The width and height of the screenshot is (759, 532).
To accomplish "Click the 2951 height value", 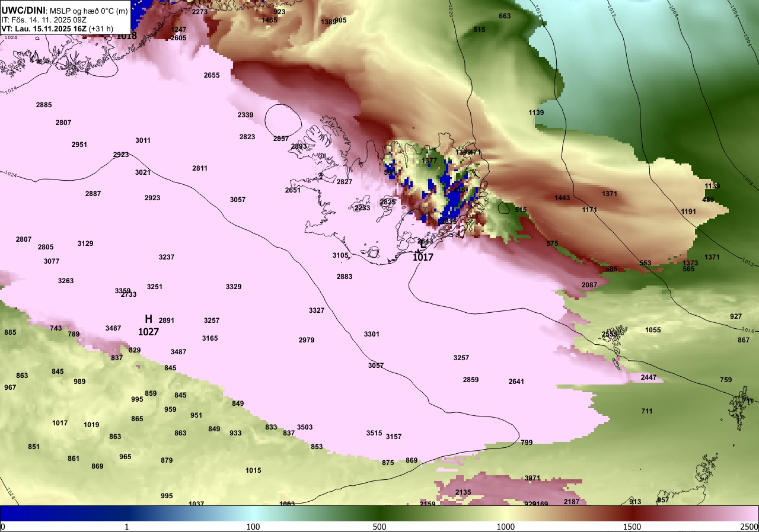I will tap(79, 145).
